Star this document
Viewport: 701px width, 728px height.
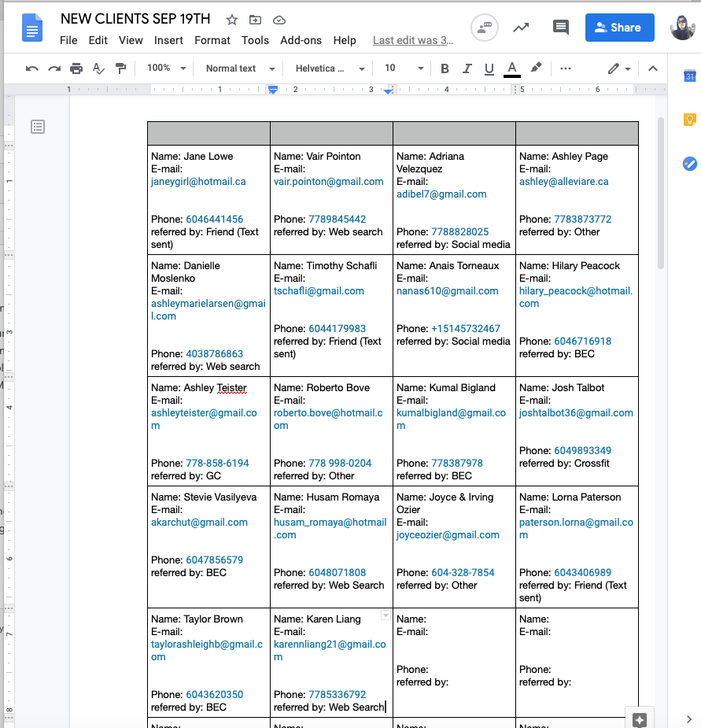(232, 20)
